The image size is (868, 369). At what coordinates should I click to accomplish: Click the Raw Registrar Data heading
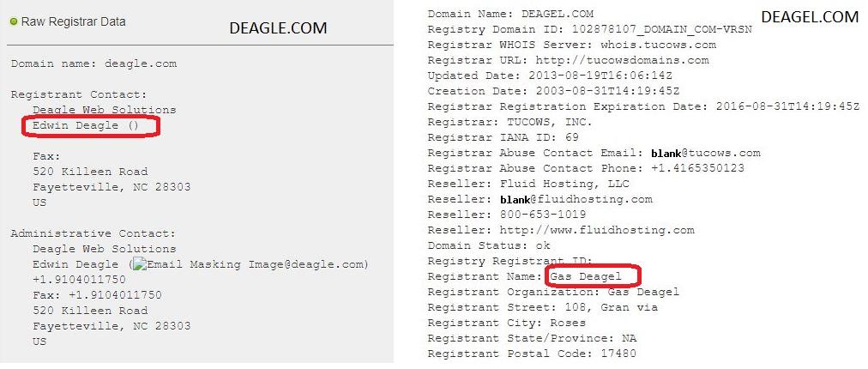click(x=73, y=22)
